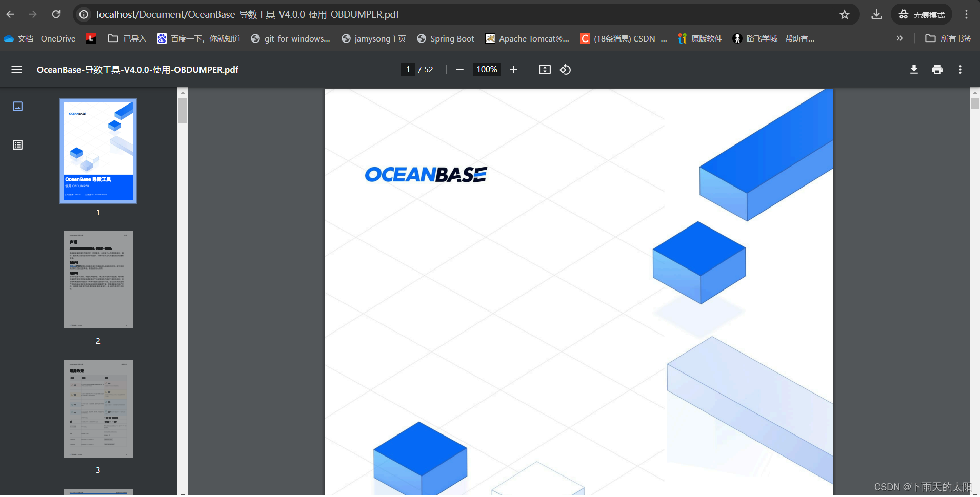Click the total page count 52
This screenshot has width=980, height=497.
click(x=429, y=69)
